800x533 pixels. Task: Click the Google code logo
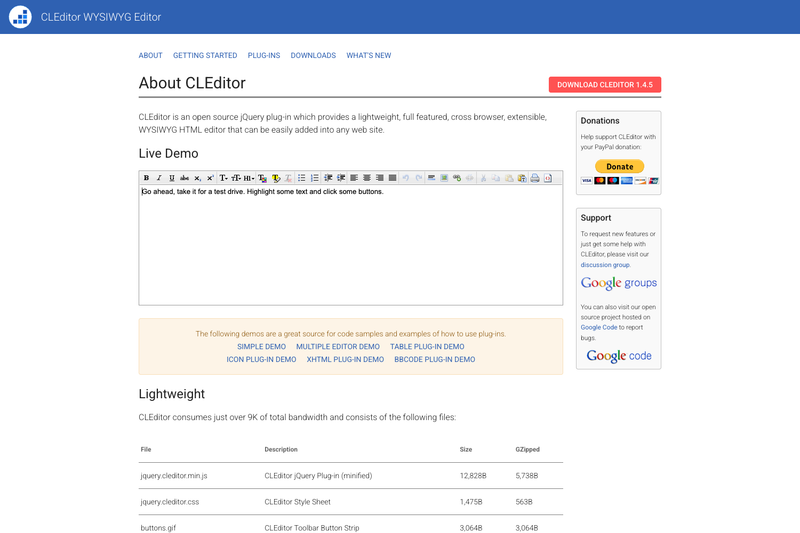tap(619, 356)
